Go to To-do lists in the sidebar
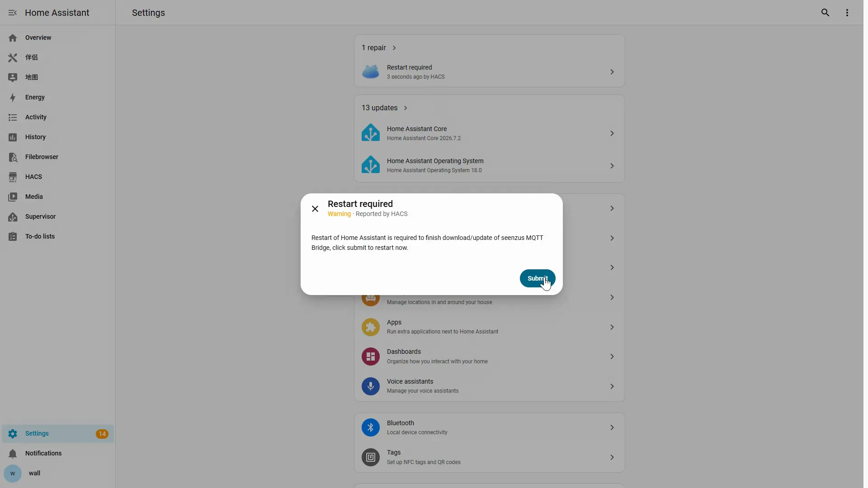This screenshot has width=868, height=488. [40, 236]
